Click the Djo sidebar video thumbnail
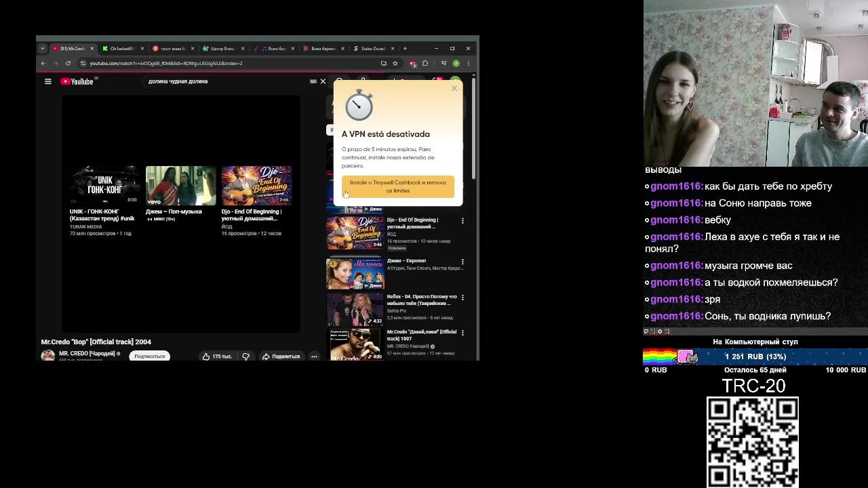The image size is (868, 488). pyautogui.click(x=355, y=233)
